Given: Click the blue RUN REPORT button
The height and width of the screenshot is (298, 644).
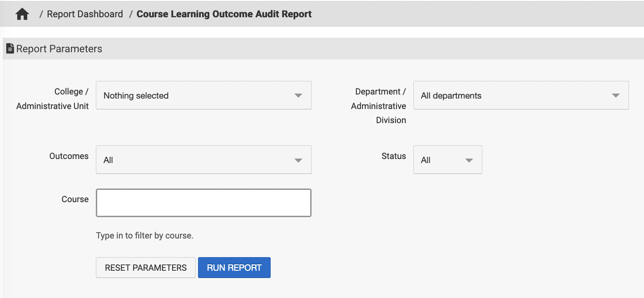Looking at the screenshot, I should pos(234,268).
